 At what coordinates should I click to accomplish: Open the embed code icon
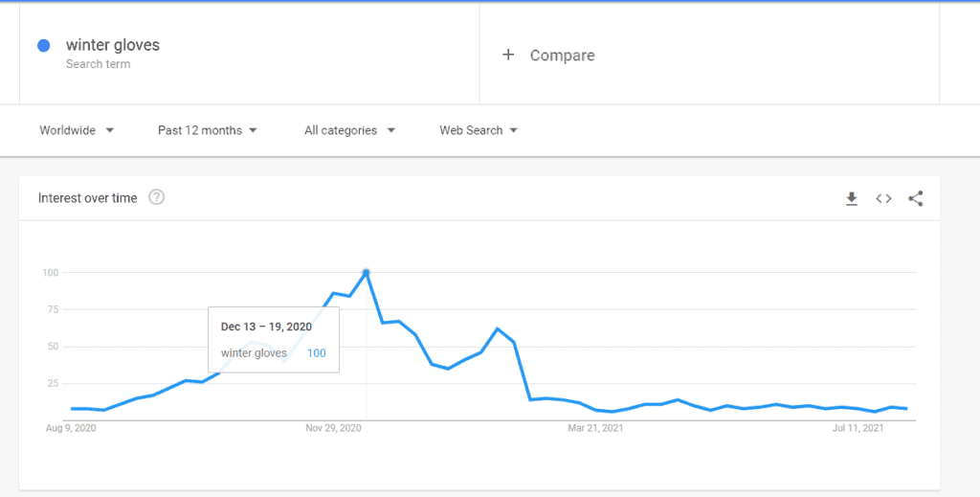coord(883,199)
